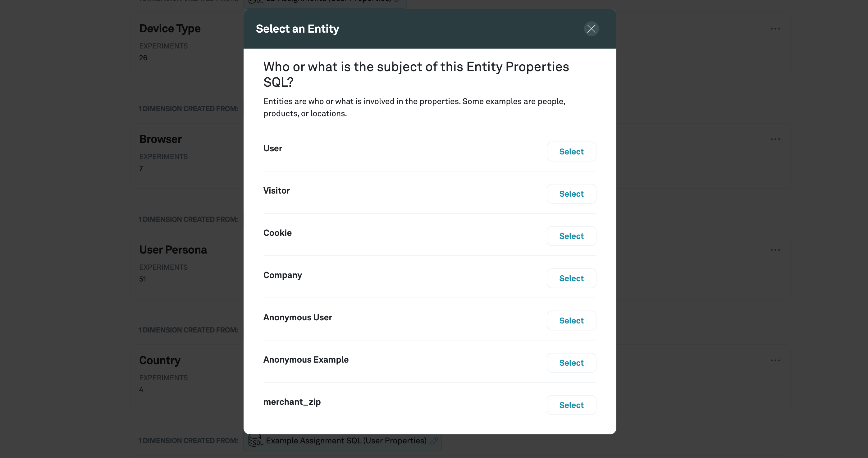Screen dimensions: 868x458
Task: Open the Browser card three-dot menu
Action: click(775, 139)
